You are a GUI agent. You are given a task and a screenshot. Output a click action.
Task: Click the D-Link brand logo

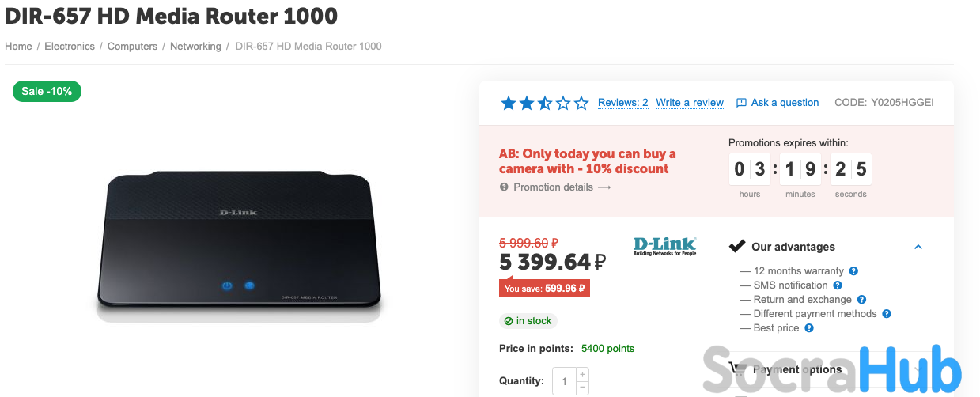point(665,246)
